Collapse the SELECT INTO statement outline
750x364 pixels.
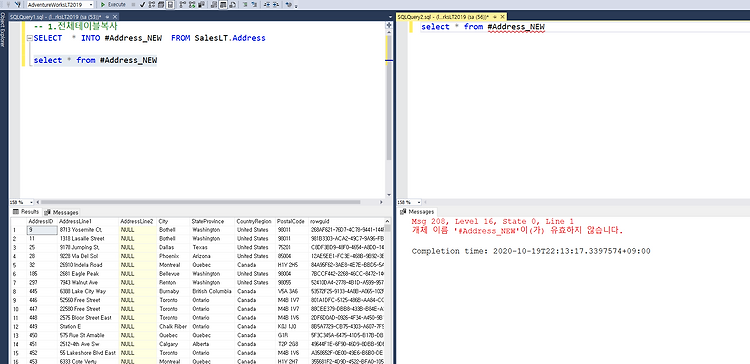coord(30,38)
